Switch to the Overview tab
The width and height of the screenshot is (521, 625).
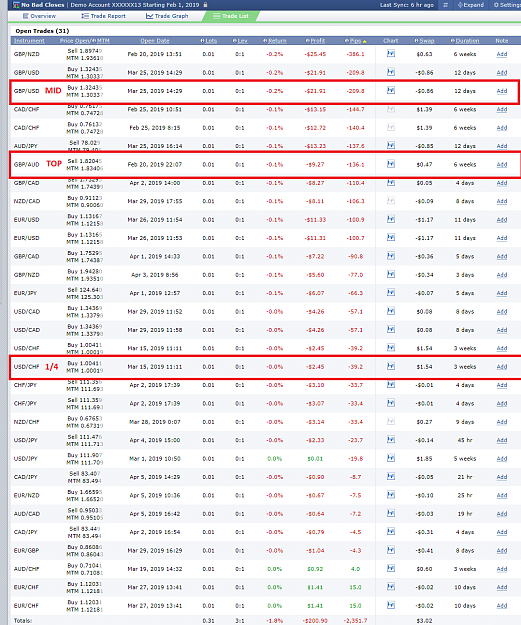pos(39,16)
